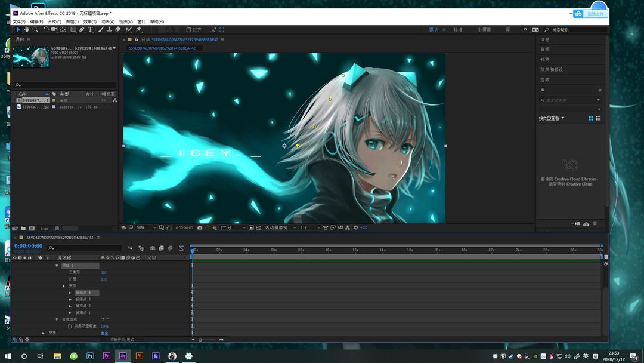
Task: Click the region of interest icon in viewer
Action: [251, 227]
